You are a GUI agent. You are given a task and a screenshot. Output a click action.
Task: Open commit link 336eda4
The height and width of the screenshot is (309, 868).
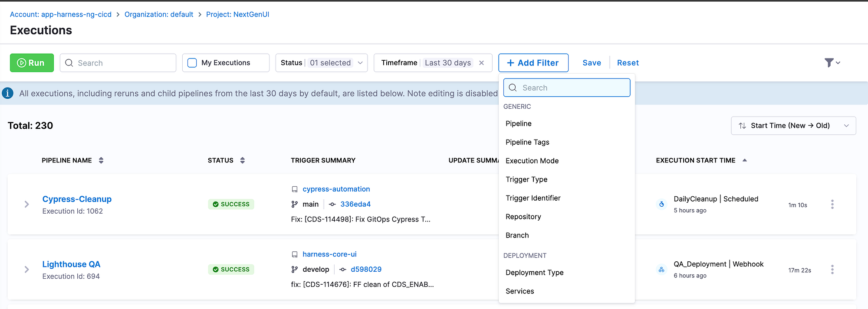(x=355, y=204)
